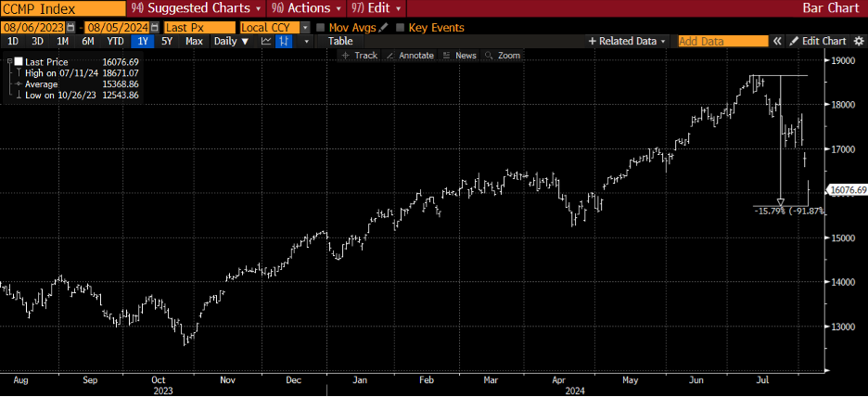
Task: Open the end date calendar picker
Action: click(155, 28)
